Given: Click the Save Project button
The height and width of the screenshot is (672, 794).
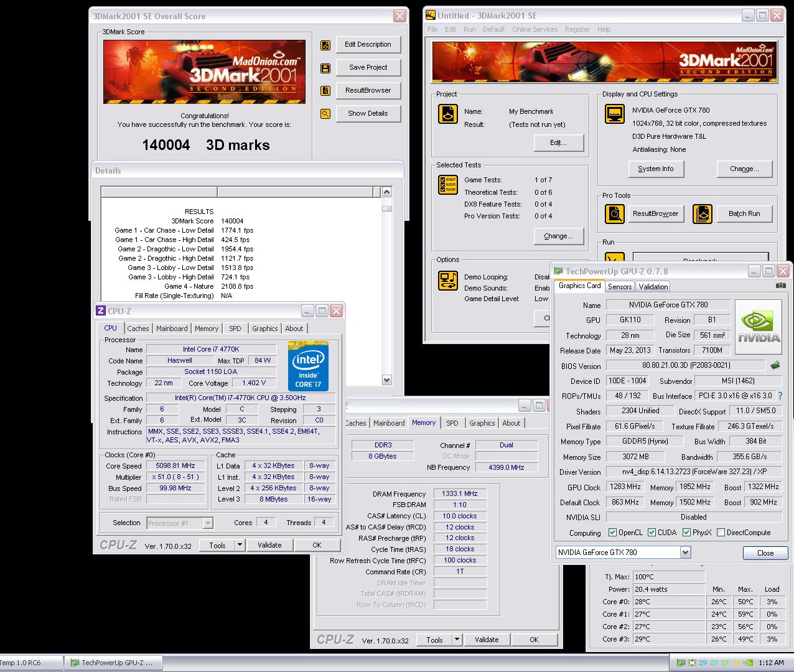Looking at the screenshot, I should (x=368, y=68).
